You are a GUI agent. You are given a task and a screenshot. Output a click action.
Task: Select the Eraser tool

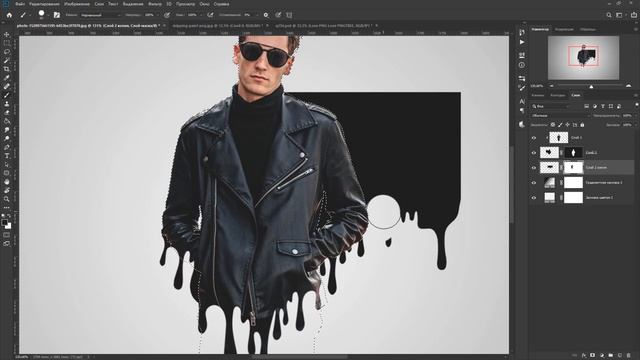[x=7, y=112]
